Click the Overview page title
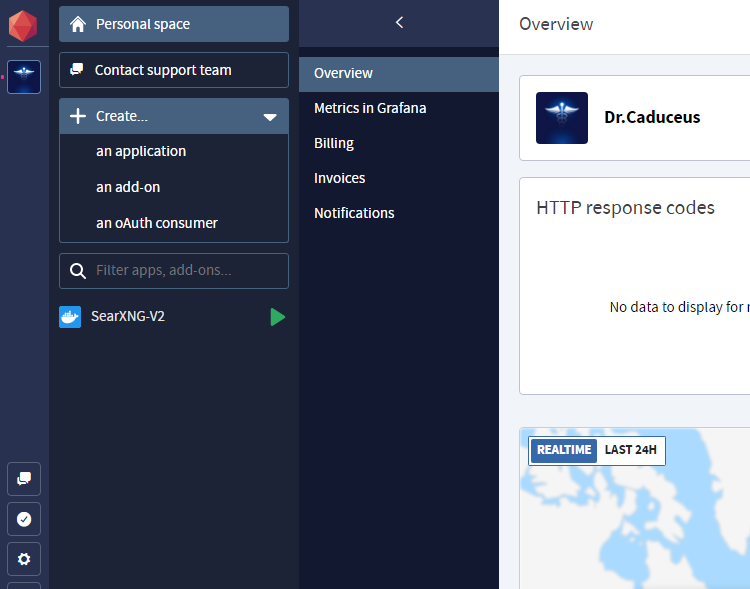The height and width of the screenshot is (589, 750). click(556, 24)
